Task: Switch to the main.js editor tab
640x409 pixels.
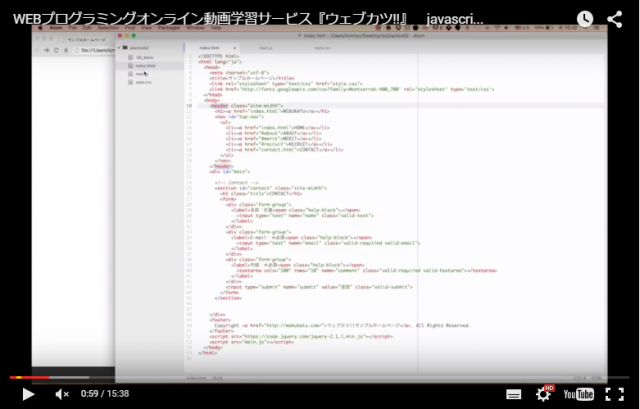Action: [x=266, y=48]
